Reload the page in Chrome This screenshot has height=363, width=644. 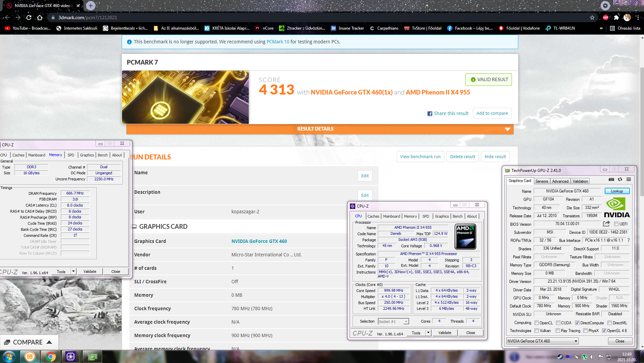(x=29, y=17)
